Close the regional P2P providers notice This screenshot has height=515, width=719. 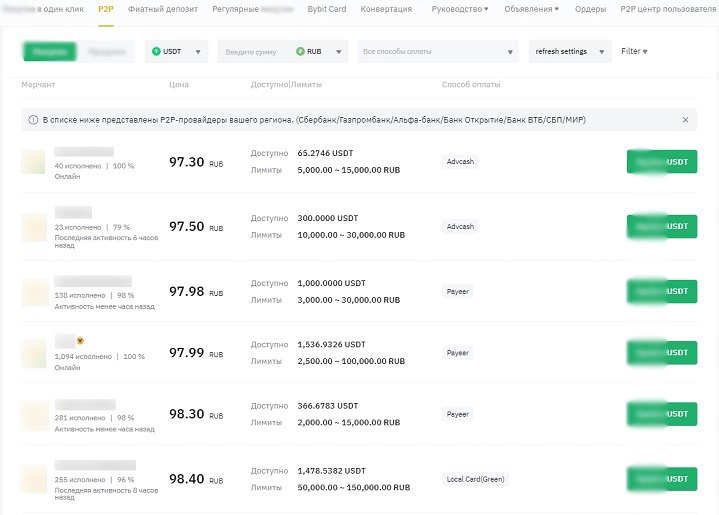click(x=686, y=120)
